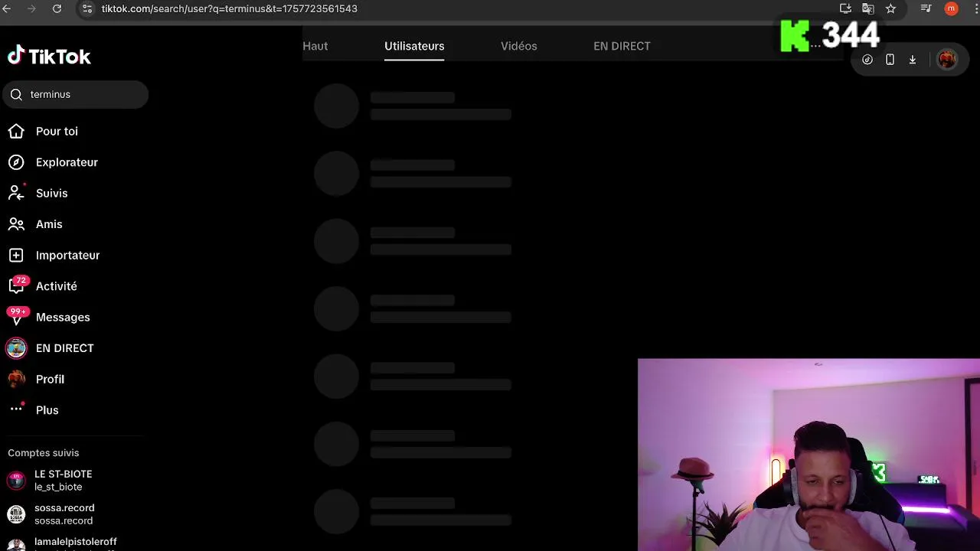Open the Chrome profile m avatar
This screenshot has height=551, width=980.
(951, 8)
